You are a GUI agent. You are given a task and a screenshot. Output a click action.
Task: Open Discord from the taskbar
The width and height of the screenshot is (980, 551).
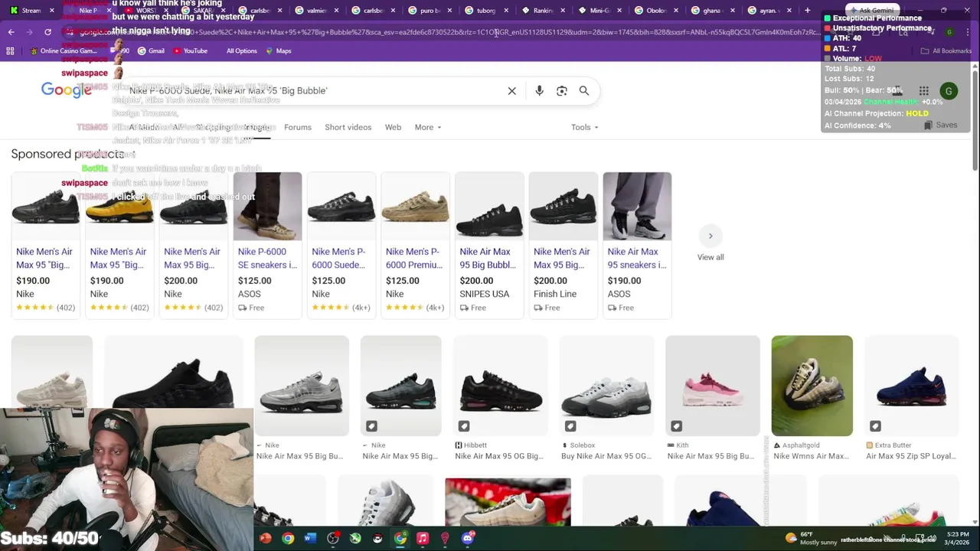[467, 538]
